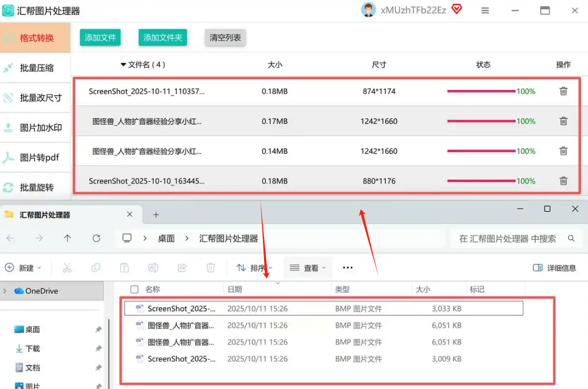Open the 新建 dropdown

[23, 268]
